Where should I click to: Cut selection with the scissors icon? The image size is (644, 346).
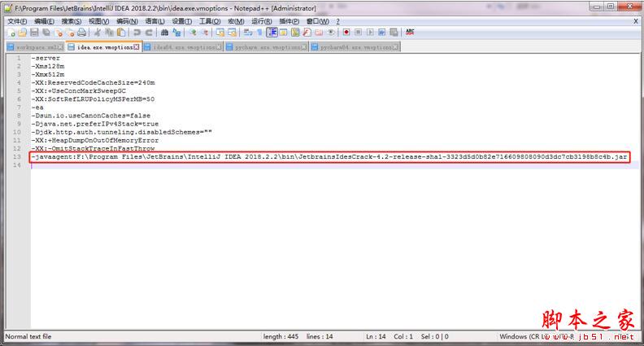(98, 33)
